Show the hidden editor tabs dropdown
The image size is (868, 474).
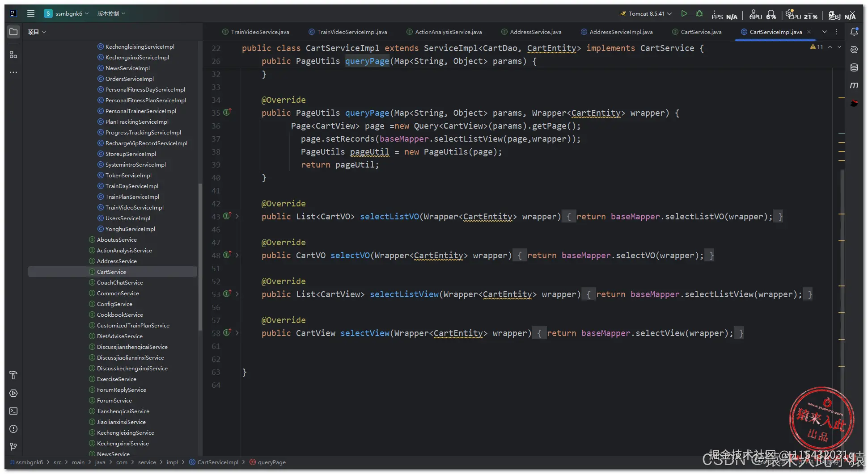click(x=825, y=32)
